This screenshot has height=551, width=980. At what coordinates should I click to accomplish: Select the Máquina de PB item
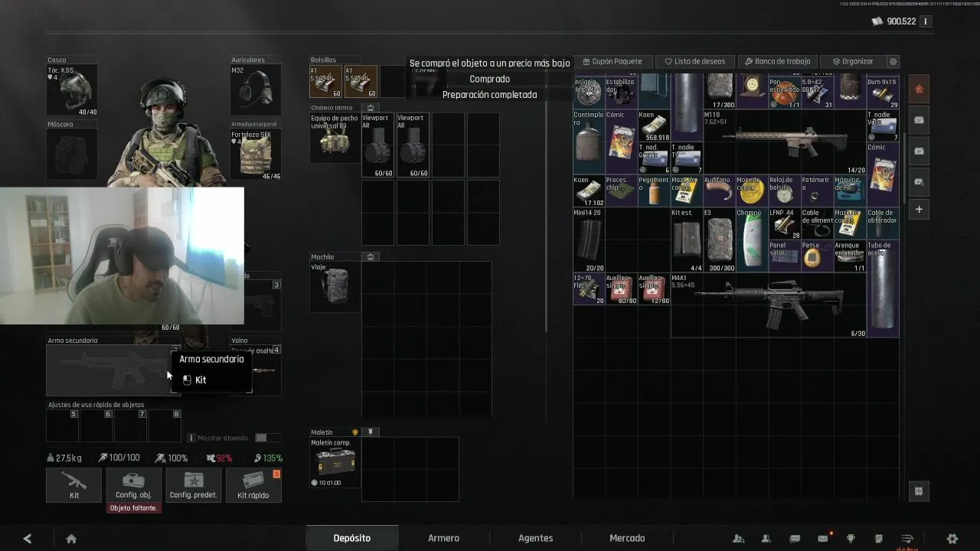point(849,191)
